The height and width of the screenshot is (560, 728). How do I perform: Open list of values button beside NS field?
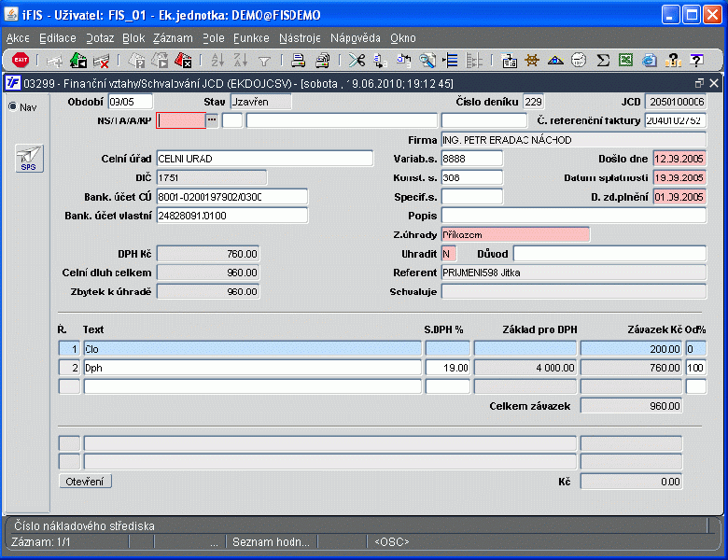pyautogui.click(x=212, y=120)
